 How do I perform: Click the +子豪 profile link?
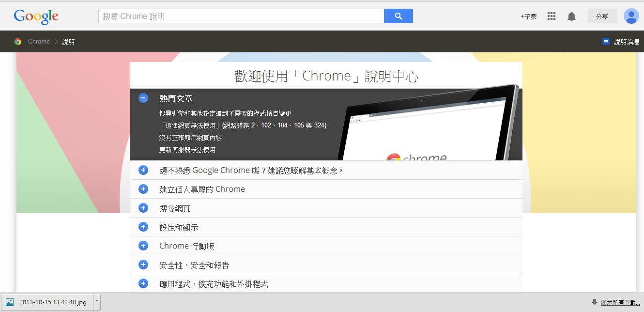coord(529,16)
